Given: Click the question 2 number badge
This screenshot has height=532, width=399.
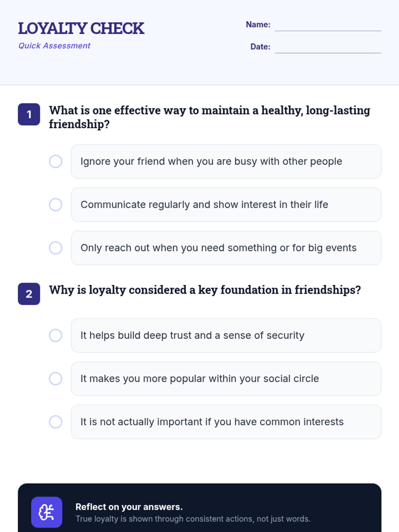Looking at the screenshot, I should (x=29, y=294).
